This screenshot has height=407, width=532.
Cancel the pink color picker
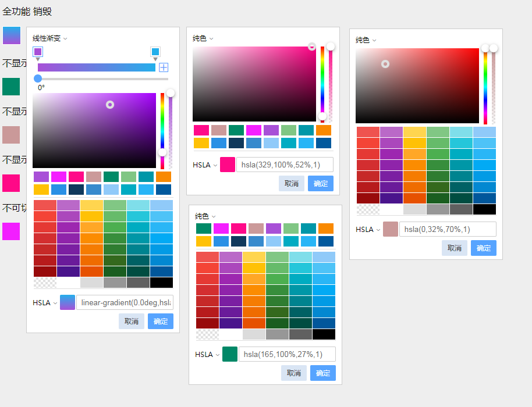point(292,183)
